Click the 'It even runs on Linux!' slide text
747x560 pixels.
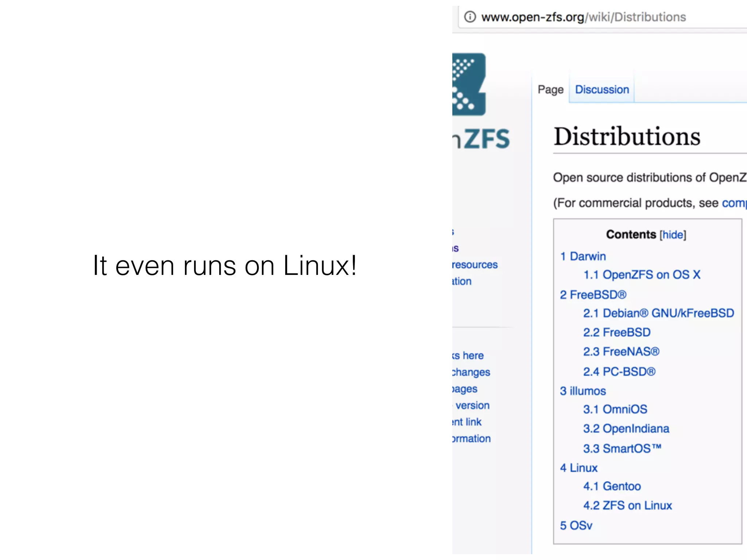[225, 265]
